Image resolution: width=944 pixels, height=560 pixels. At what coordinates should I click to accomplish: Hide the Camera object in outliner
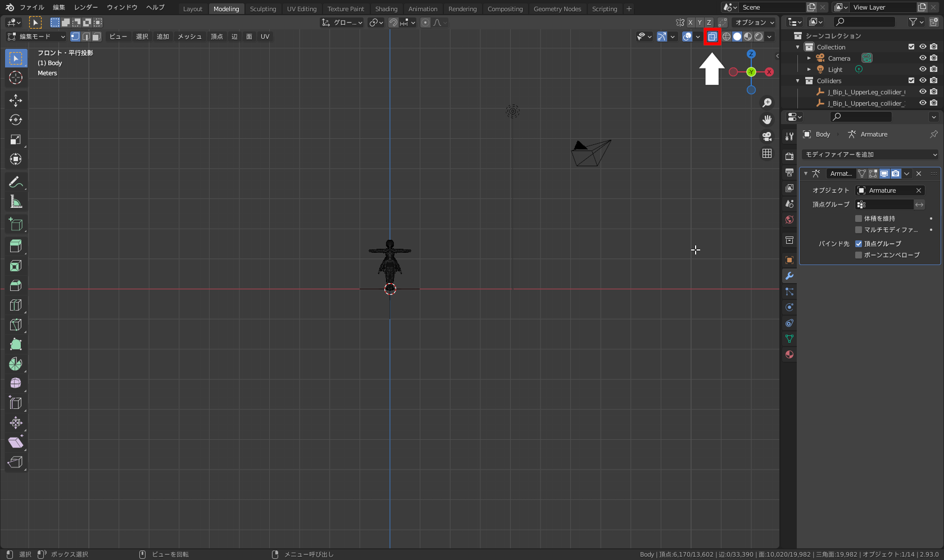(x=923, y=58)
